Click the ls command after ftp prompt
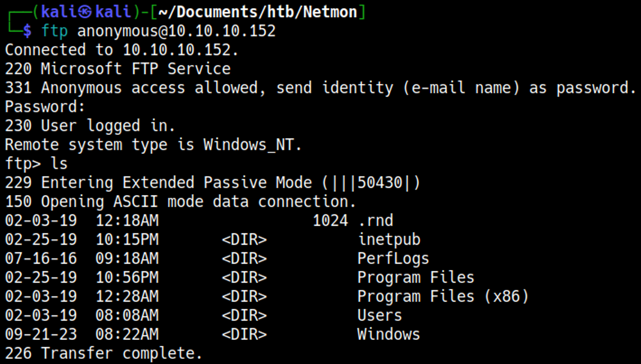 pos(59,164)
